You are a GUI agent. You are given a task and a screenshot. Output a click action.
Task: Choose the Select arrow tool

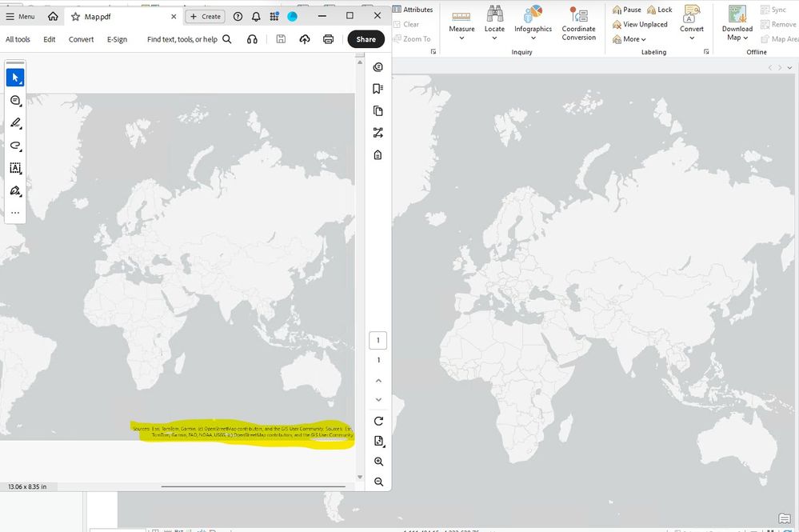tap(15, 78)
